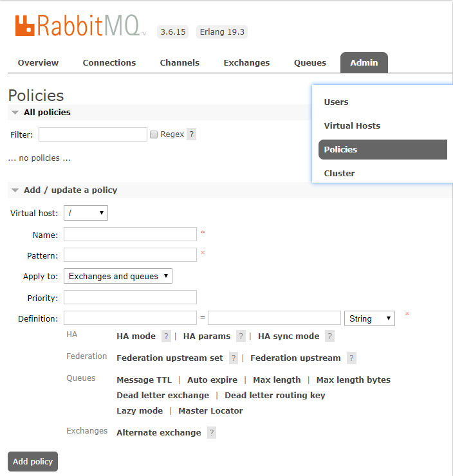Click the Policies page heading
Image resolution: width=453 pixels, height=476 pixels.
pyautogui.click(x=36, y=95)
